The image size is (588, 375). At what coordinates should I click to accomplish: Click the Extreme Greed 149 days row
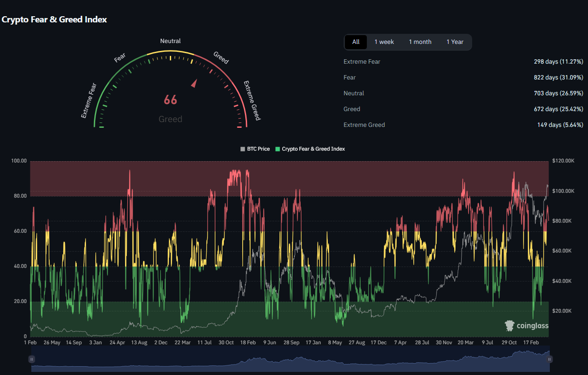click(560, 125)
